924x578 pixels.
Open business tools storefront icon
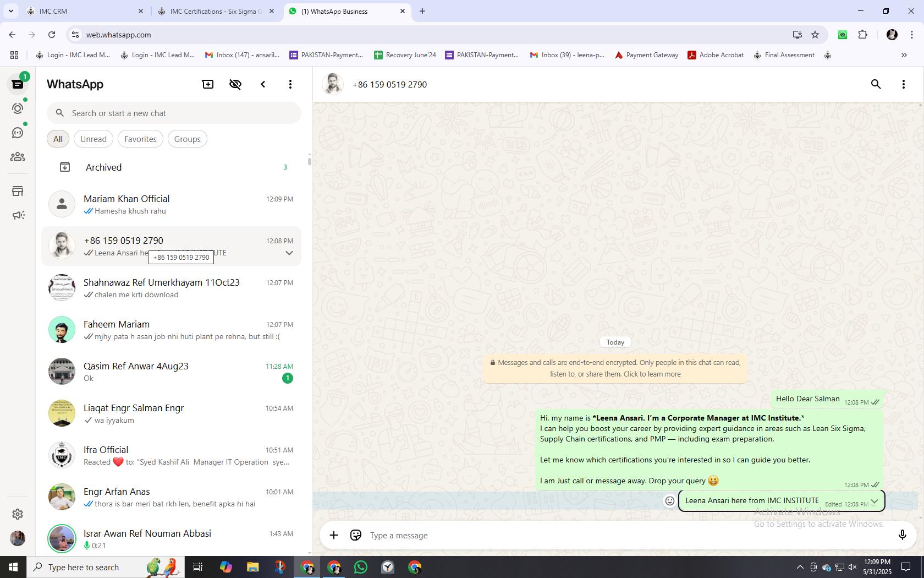18,191
